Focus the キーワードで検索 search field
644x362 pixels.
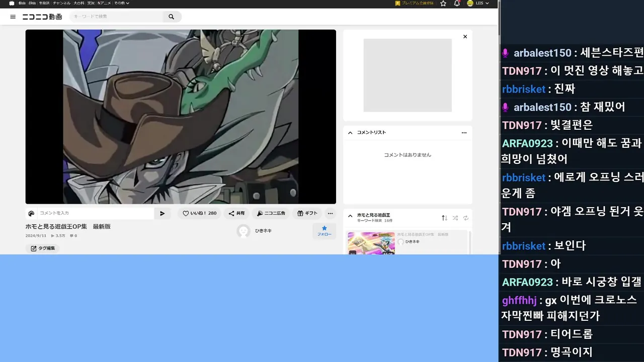click(117, 17)
